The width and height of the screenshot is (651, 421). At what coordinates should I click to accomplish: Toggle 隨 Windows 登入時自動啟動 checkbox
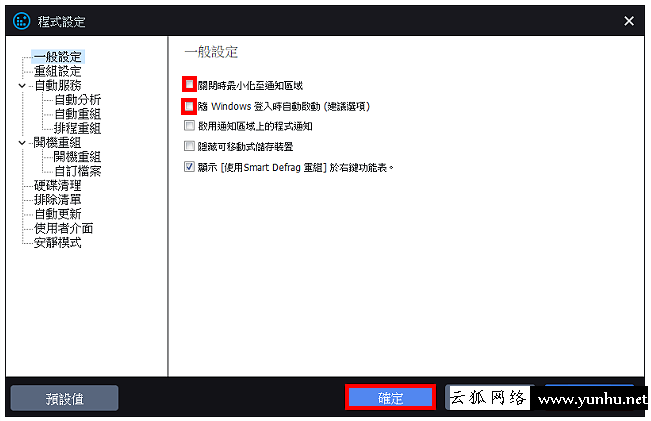189,106
